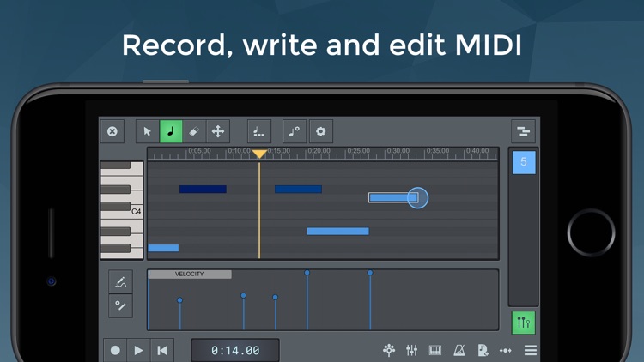This screenshot has height=362, width=644.
Task: Click the rewind to start button
Action: (162, 350)
